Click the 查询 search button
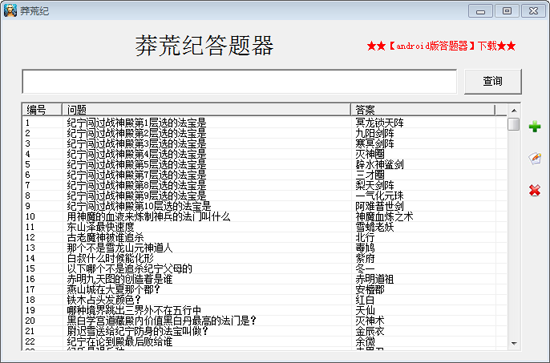 tap(493, 81)
